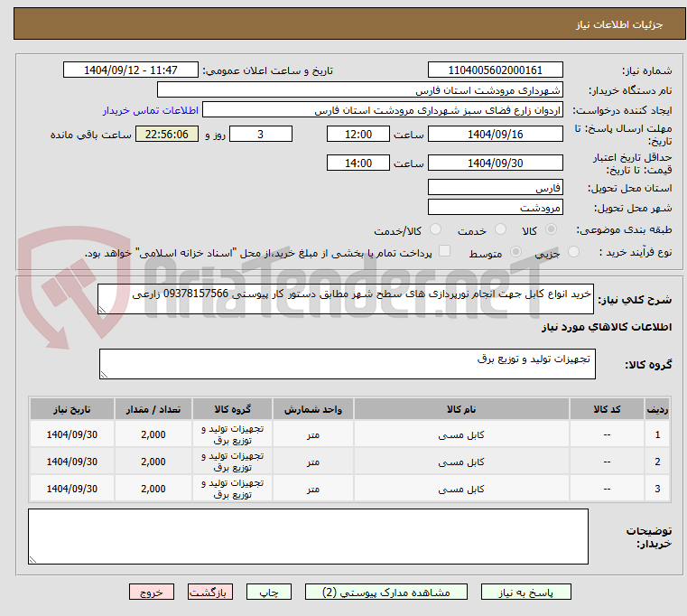Select the متوسط purchase type radio
Image resolution: width=687 pixels, height=616 pixels.
tap(515, 252)
